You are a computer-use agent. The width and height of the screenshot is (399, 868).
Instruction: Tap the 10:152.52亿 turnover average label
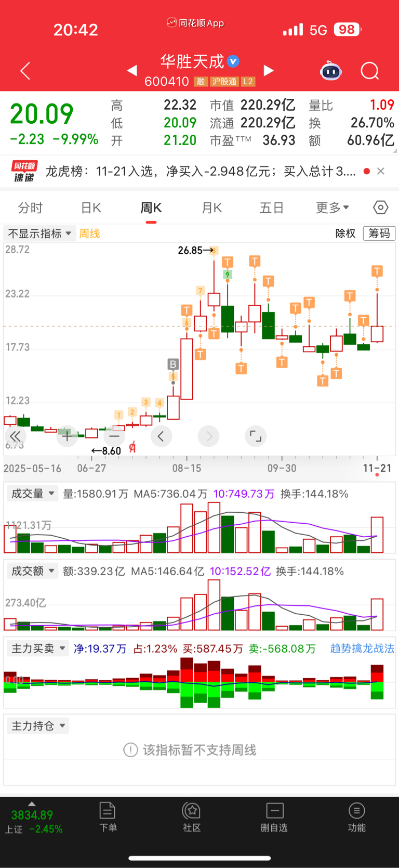[240, 571]
